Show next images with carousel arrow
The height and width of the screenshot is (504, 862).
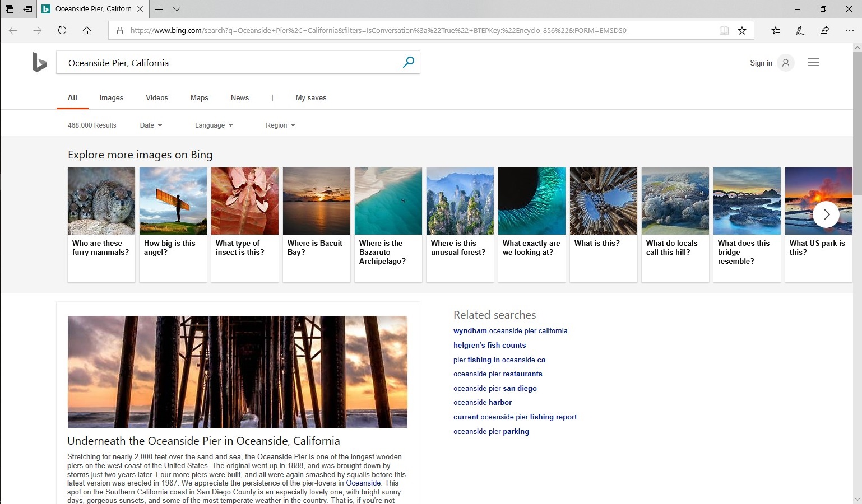826,214
